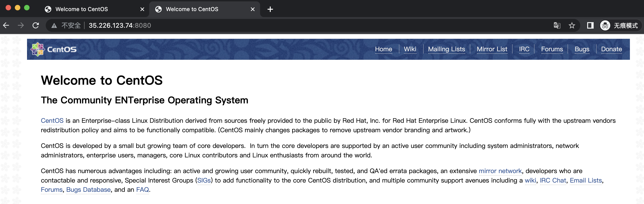
Task: Click Donate in the header navigation
Action: pyautogui.click(x=611, y=49)
